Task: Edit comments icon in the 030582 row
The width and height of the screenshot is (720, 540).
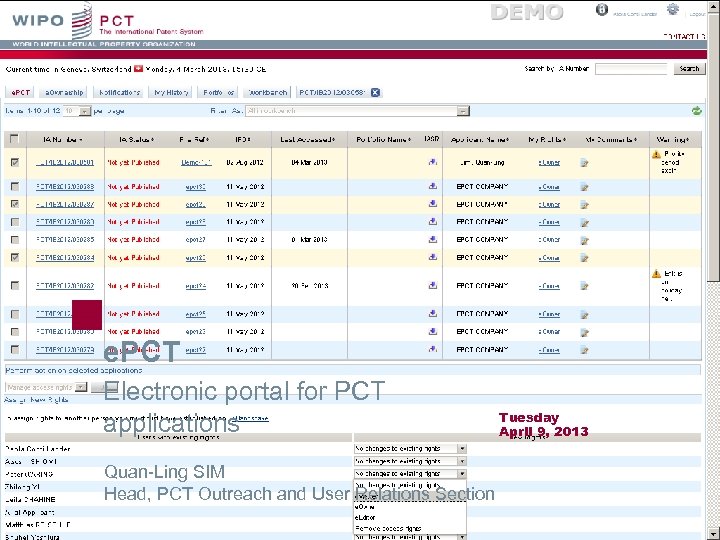Action: click(x=584, y=287)
